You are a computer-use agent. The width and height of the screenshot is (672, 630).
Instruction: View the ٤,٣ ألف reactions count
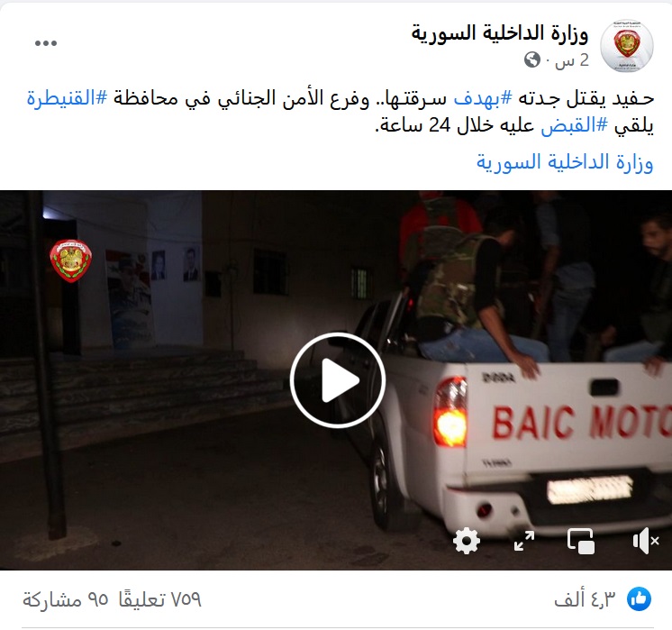pos(585,599)
